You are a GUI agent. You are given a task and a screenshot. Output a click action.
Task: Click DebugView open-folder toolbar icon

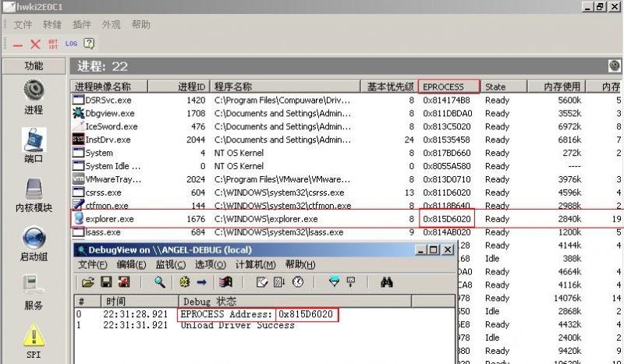point(88,282)
